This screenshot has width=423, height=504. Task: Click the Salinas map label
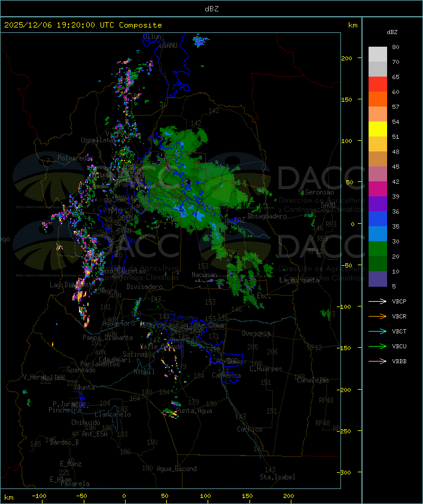tap(136, 354)
